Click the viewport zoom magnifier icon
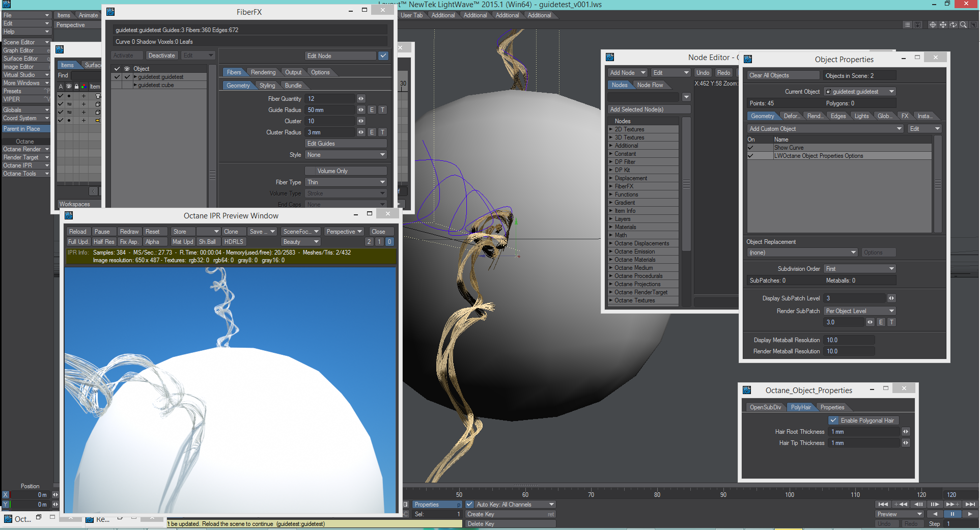This screenshot has height=530, width=980. pos(963,24)
